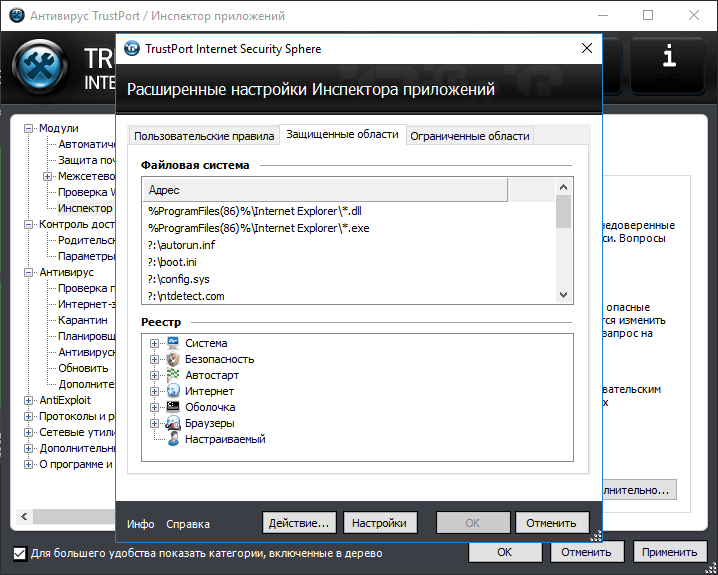
Task: Expand the Браузеры registry node
Action: (x=154, y=423)
